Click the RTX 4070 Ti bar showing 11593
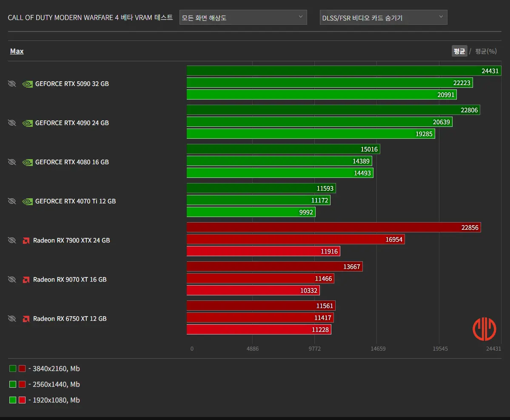Image resolution: width=510 pixels, height=420 pixels. pyautogui.click(x=261, y=188)
